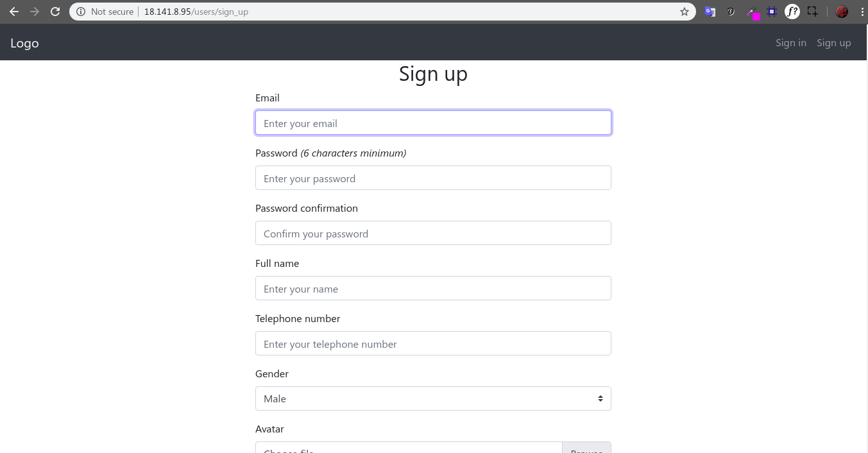Go to Sign in in the navbar

(790, 43)
